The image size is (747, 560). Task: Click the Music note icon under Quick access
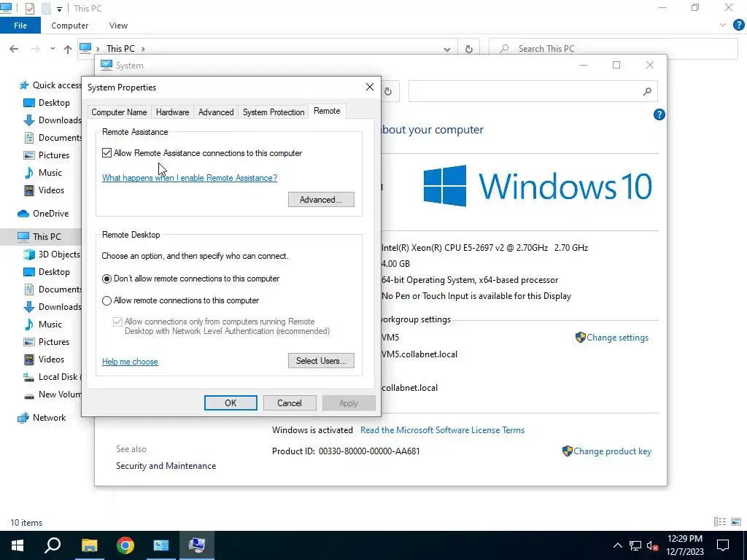[x=29, y=172]
